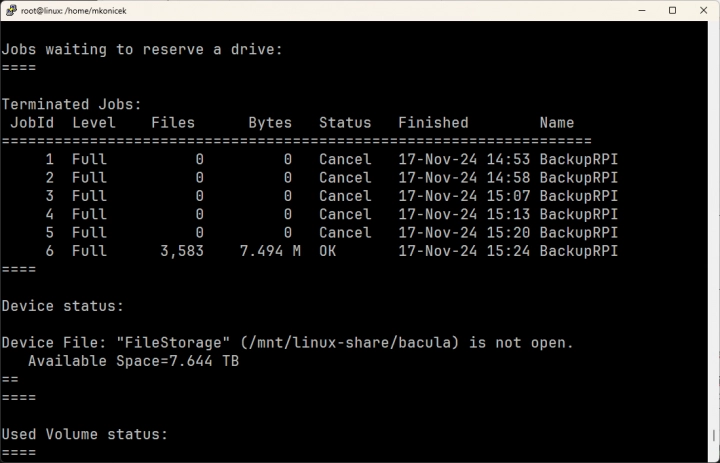The image size is (720, 463).
Task: Click the Name column header
Action: 557,123
